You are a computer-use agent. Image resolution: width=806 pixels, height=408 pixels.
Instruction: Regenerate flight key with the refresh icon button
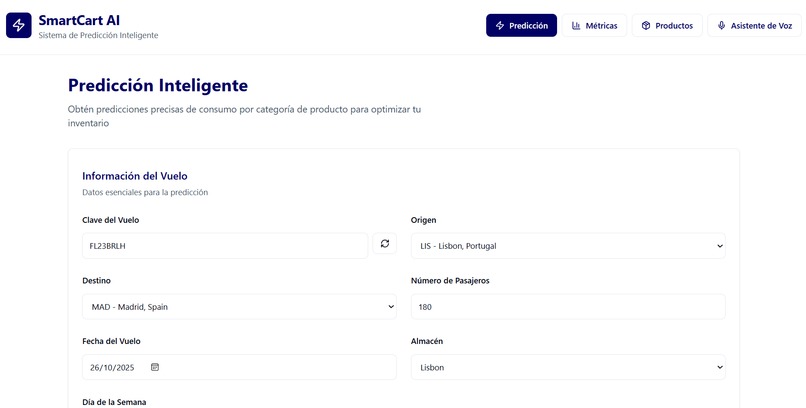[x=384, y=244]
